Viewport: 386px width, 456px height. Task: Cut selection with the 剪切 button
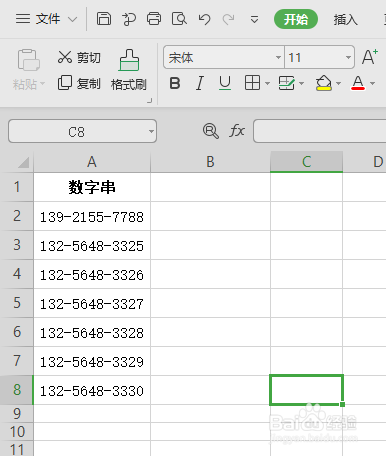[79, 57]
